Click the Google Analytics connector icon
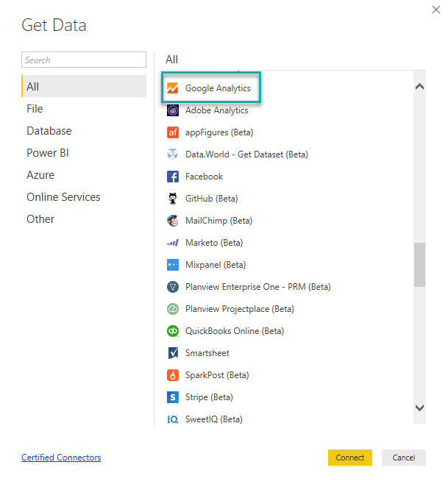The height and width of the screenshot is (487, 448). [173, 88]
